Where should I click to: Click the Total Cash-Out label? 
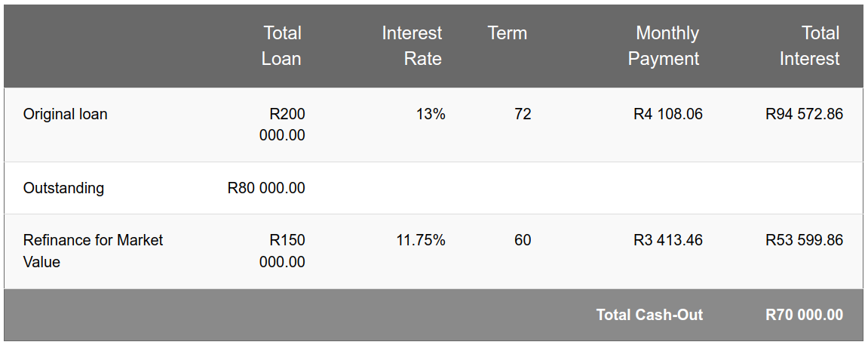click(649, 315)
